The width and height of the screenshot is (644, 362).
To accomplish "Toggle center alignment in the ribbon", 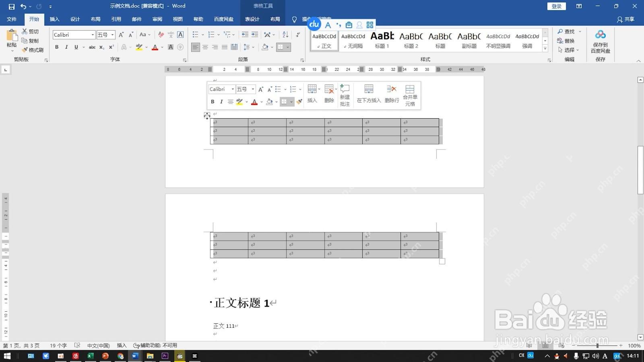I will pyautogui.click(x=205, y=47).
